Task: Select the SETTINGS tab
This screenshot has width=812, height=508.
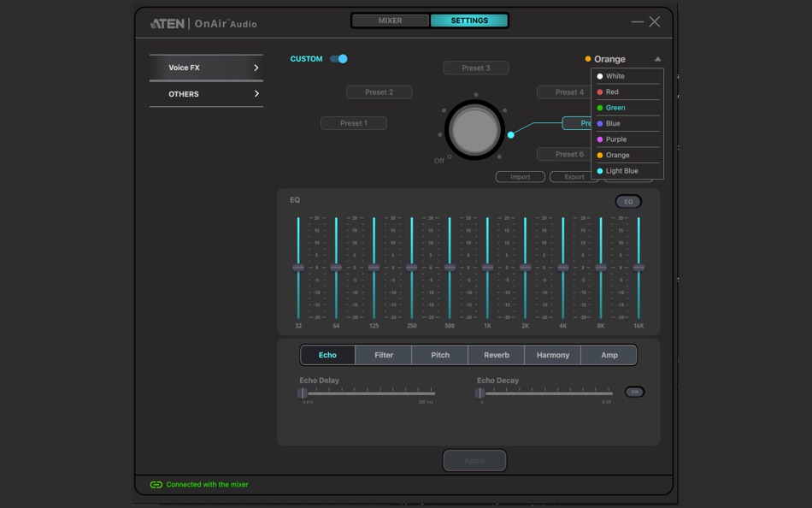Action: [468, 21]
